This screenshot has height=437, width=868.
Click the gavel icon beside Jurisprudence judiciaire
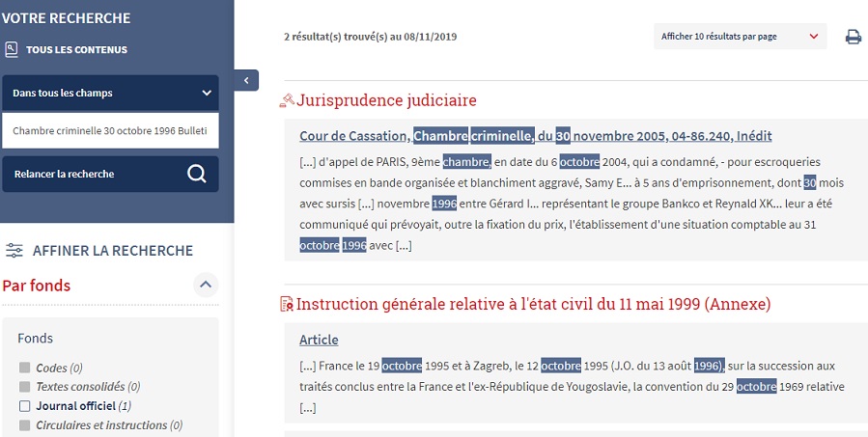pyautogui.click(x=287, y=100)
